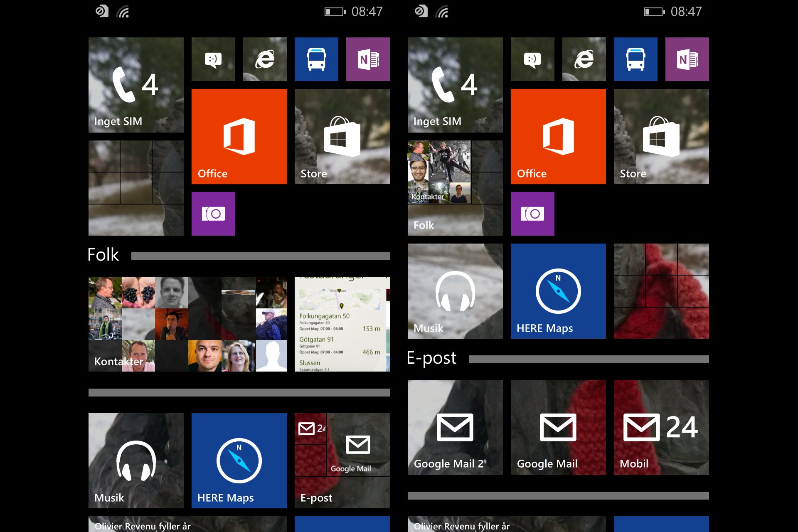Expand the closed Folk folder tile on right screen
798x532 pixels.
coord(455,188)
